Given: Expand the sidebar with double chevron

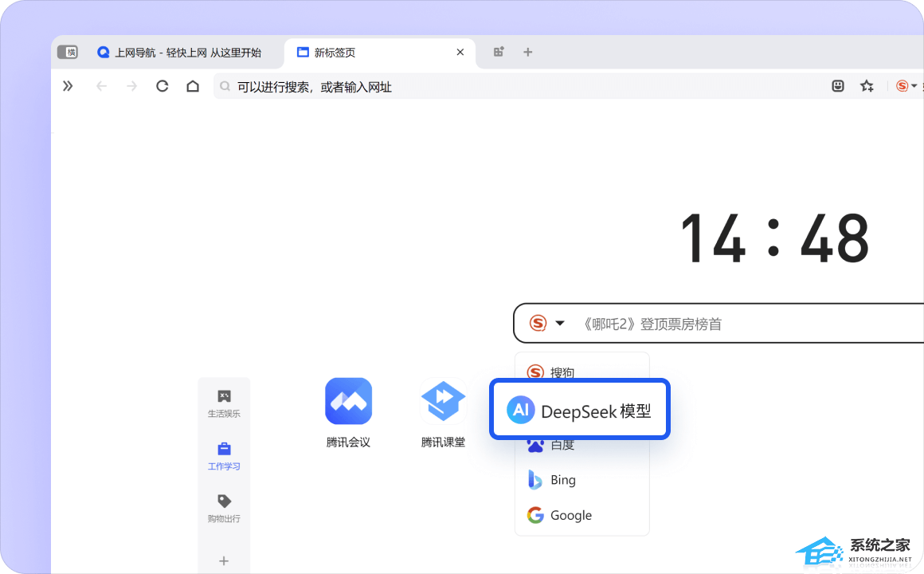Looking at the screenshot, I should [68, 86].
